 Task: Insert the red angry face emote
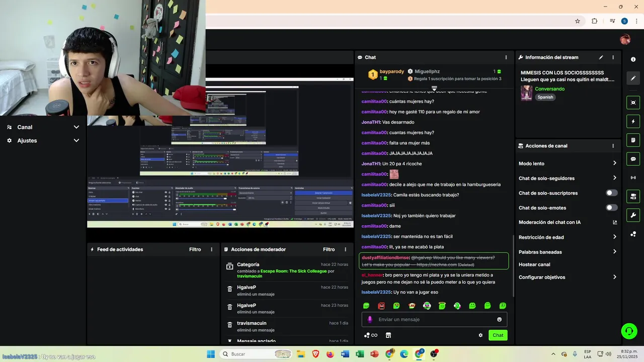[x=381, y=306]
